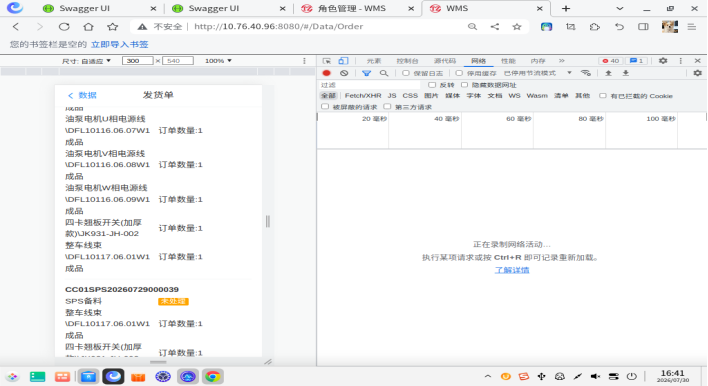Filter requests by Fetch/XHR type
Image resolution: width=708 pixels, height=386 pixels.
coord(363,96)
